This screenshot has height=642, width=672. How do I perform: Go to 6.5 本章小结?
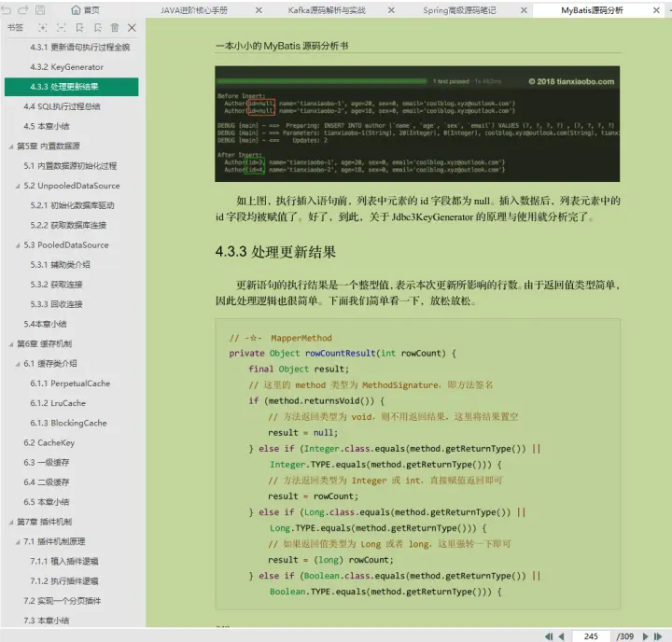[x=47, y=502]
